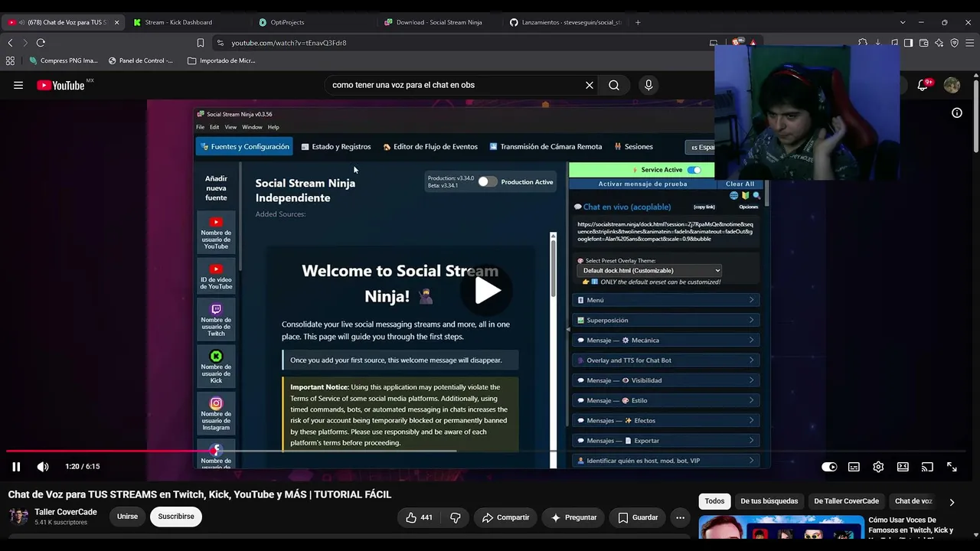980x551 pixels.
Task: Bookmark this page in address bar
Action: pos(201,43)
